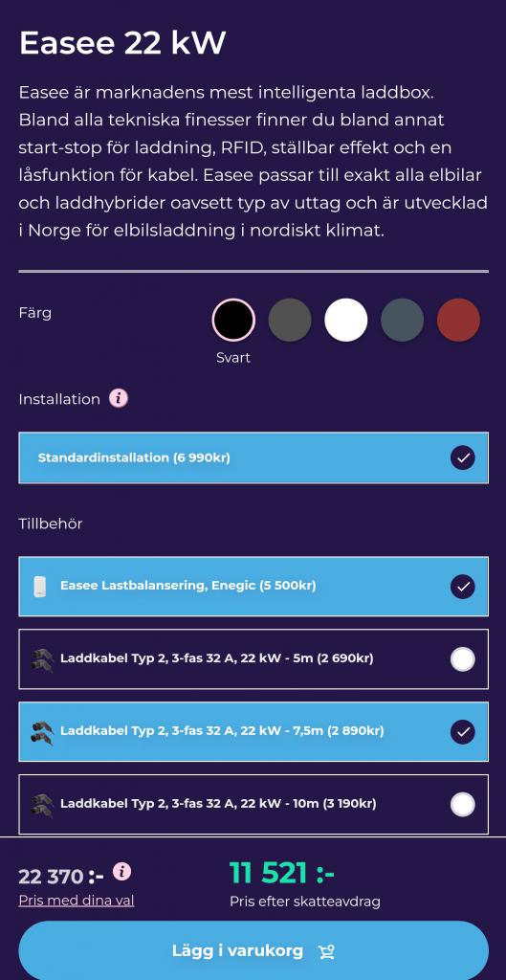
Task: Open the Installation info icon
Action: pyautogui.click(x=118, y=398)
